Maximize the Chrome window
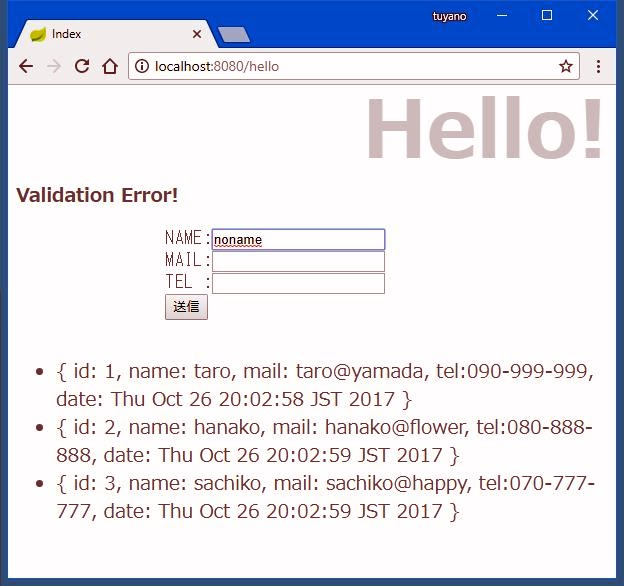The height and width of the screenshot is (586, 624). 547,16
